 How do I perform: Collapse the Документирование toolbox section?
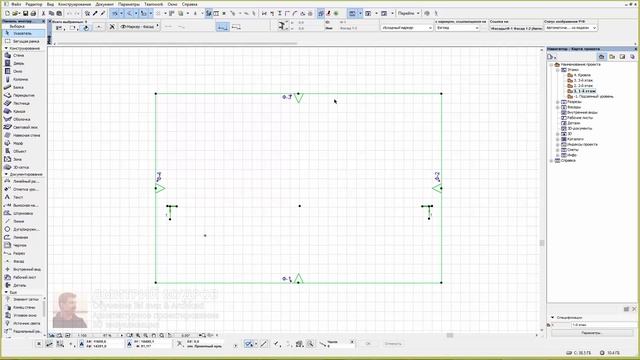click(6, 174)
